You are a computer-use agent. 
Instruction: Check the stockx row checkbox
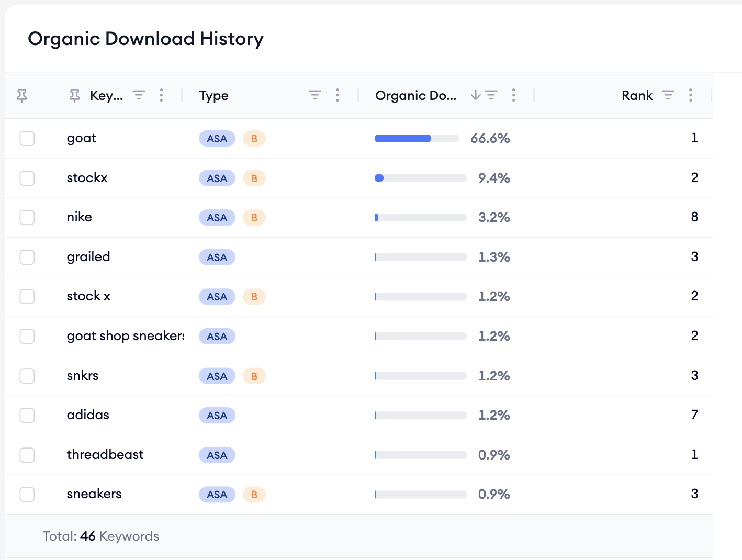click(x=27, y=178)
